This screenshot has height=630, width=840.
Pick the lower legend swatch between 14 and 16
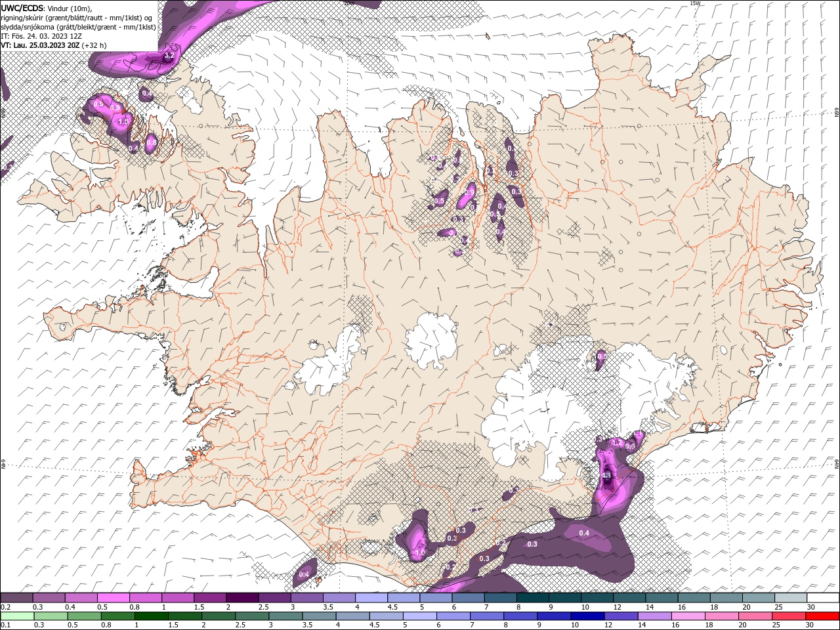[x=654, y=616]
